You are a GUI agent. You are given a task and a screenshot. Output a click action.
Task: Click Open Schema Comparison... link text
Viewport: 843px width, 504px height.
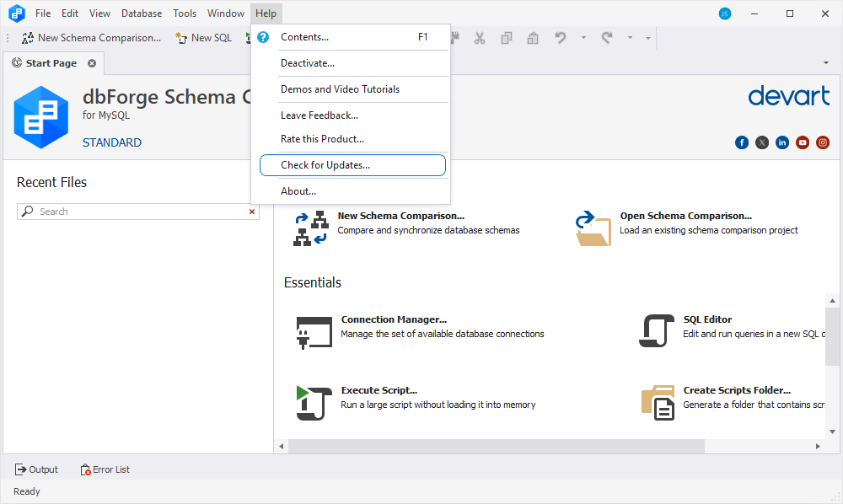click(x=686, y=216)
